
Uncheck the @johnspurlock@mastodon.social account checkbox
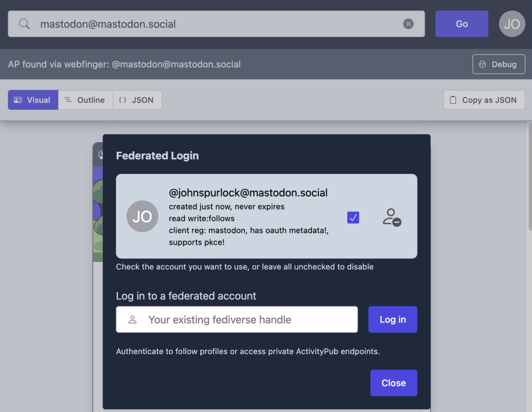(353, 217)
